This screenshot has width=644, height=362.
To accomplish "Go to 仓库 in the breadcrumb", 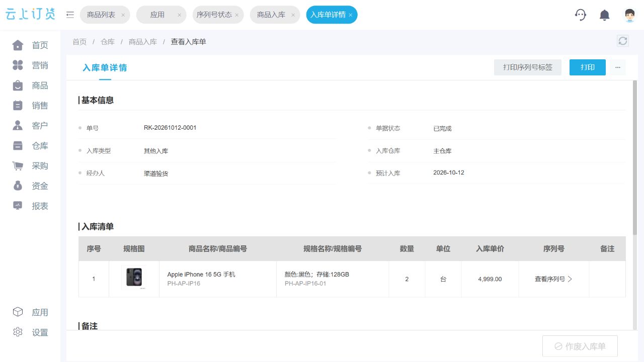I will click(x=108, y=42).
